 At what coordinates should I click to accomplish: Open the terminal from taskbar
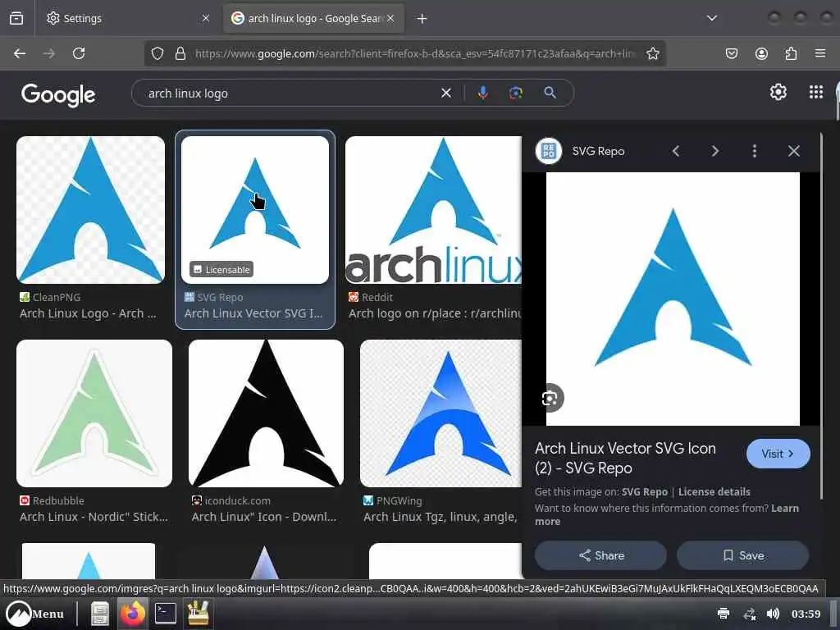(166, 614)
